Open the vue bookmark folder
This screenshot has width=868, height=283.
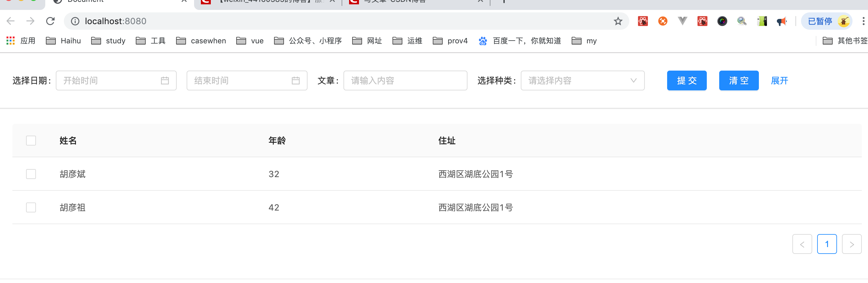pyautogui.click(x=250, y=41)
